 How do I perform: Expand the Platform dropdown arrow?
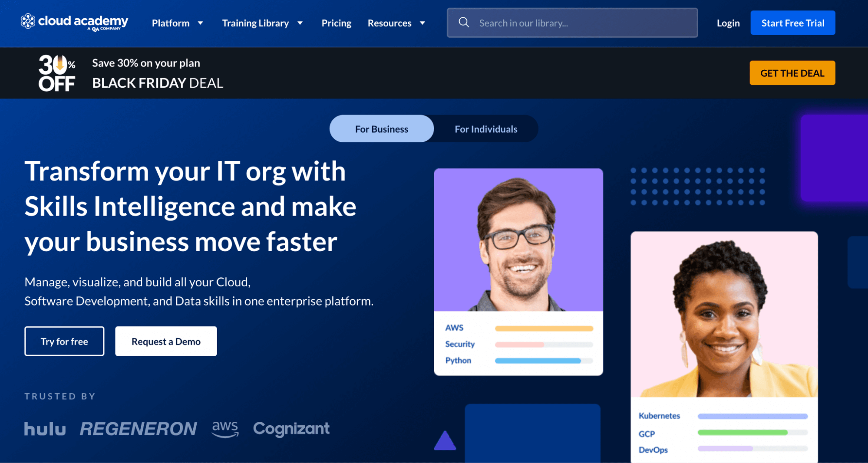tap(200, 23)
